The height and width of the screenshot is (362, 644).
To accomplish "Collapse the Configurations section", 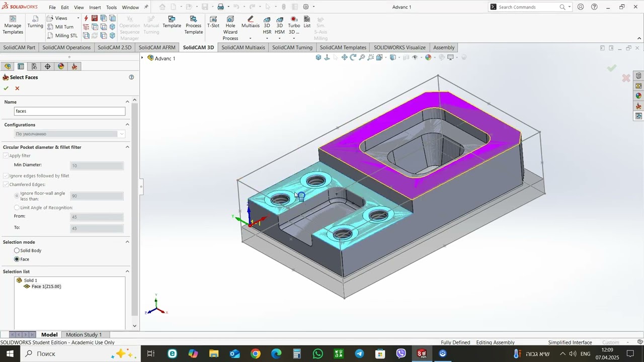I will [x=127, y=125].
